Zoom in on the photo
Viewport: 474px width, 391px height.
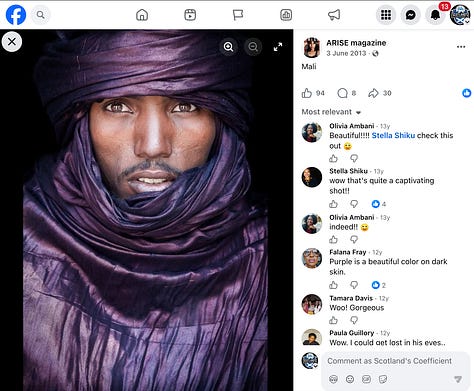coord(228,47)
